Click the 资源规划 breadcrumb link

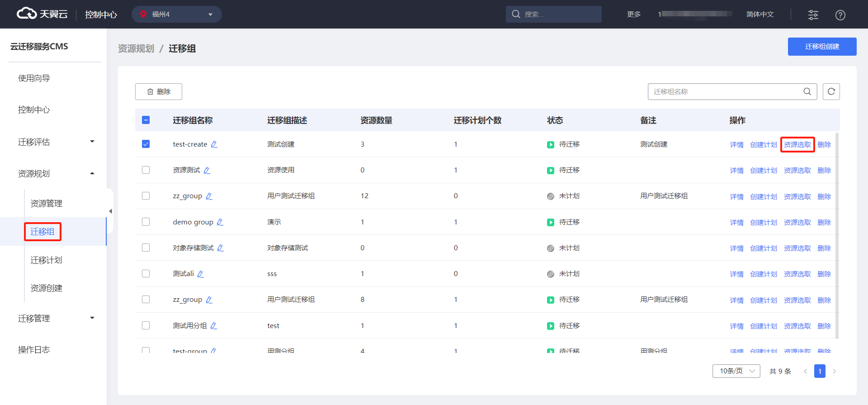136,48
